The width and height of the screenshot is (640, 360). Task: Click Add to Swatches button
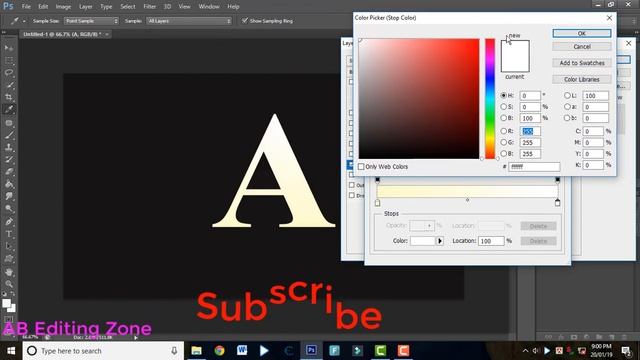point(582,63)
